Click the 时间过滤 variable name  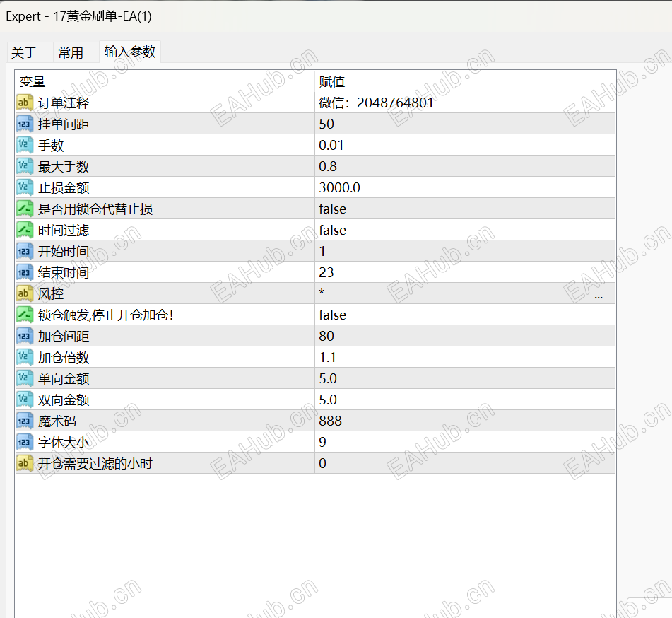tap(64, 231)
